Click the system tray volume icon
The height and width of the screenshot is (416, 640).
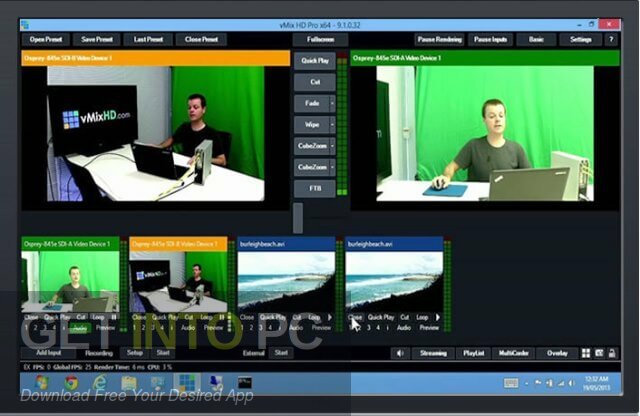click(x=571, y=383)
